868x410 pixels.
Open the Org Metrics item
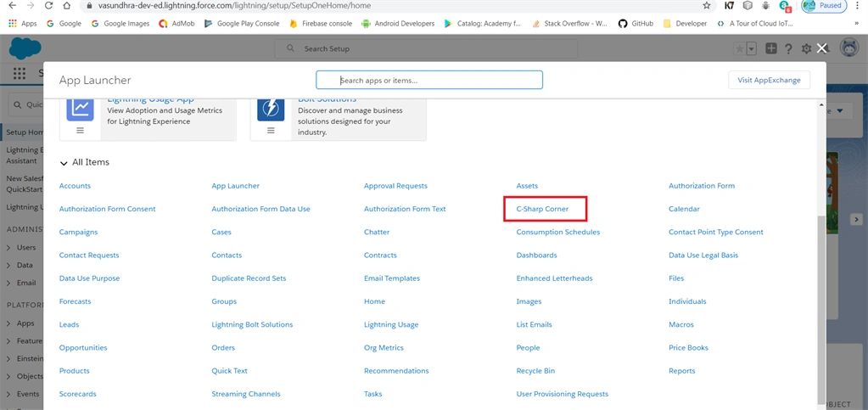[384, 348]
